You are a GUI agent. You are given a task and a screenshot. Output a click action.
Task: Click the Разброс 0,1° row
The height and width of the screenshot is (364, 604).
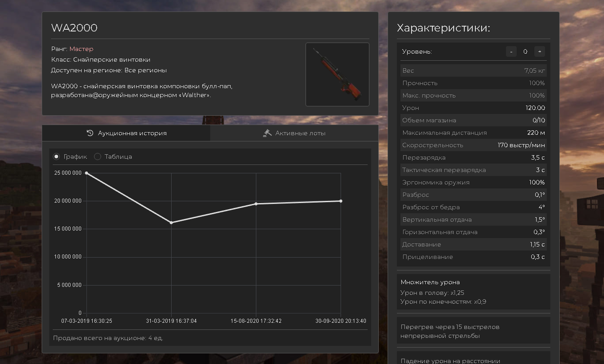pyautogui.click(x=474, y=195)
